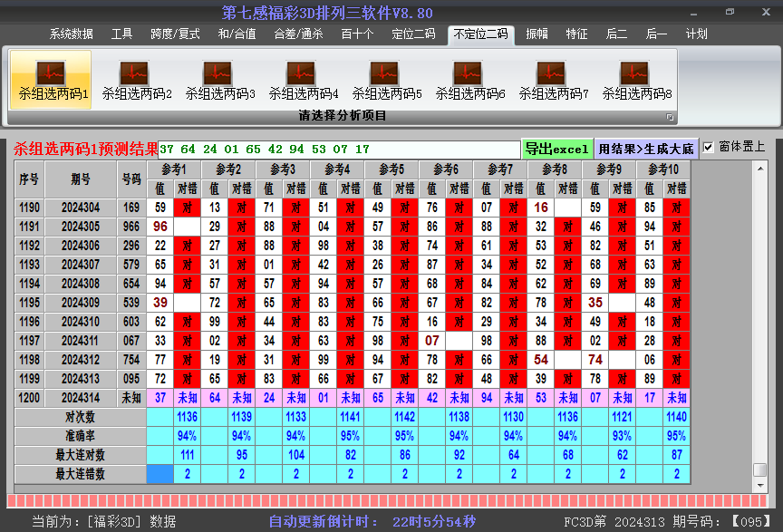Click 最大连对数 value 111
This screenshot has width=783, height=532.
click(x=188, y=455)
